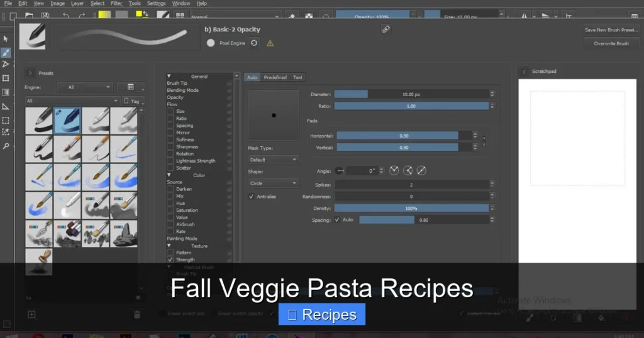Switch to the Text brush tip tab

pyautogui.click(x=297, y=77)
